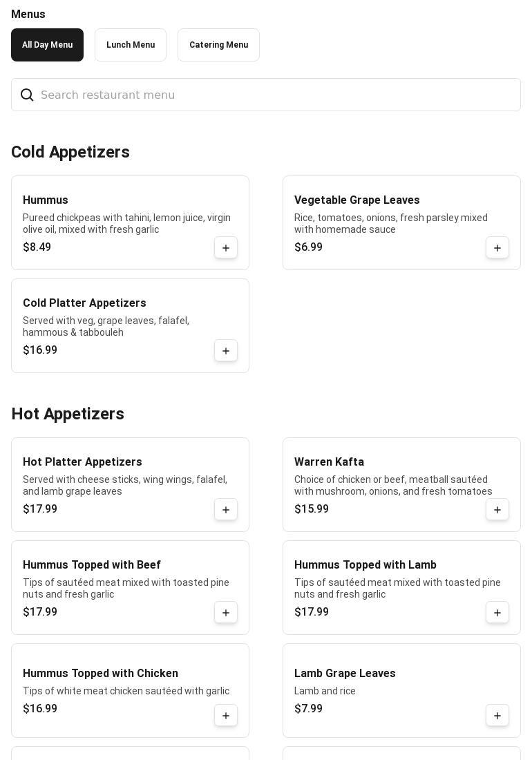The width and height of the screenshot is (532, 760).
Task: Add Hot Platter Appetizers to order
Action: click(226, 510)
